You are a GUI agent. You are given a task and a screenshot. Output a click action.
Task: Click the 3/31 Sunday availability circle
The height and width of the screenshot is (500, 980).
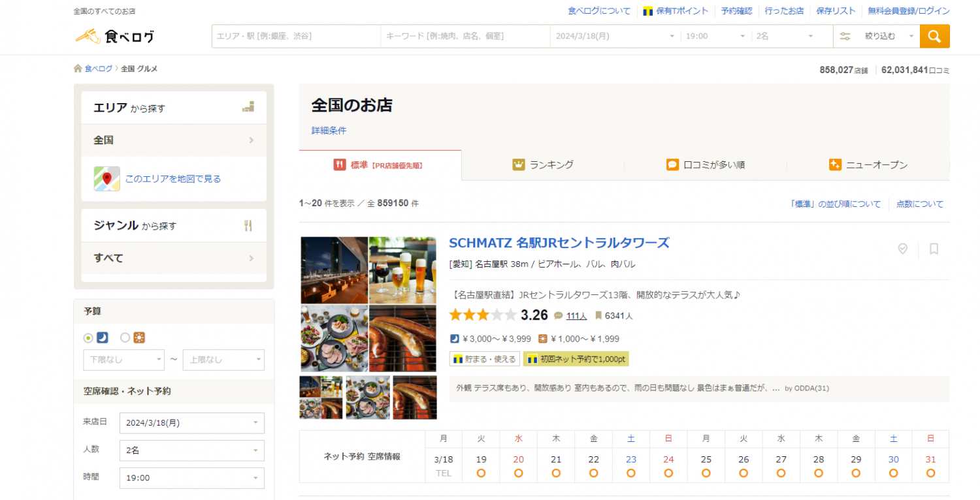click(930, 473)
